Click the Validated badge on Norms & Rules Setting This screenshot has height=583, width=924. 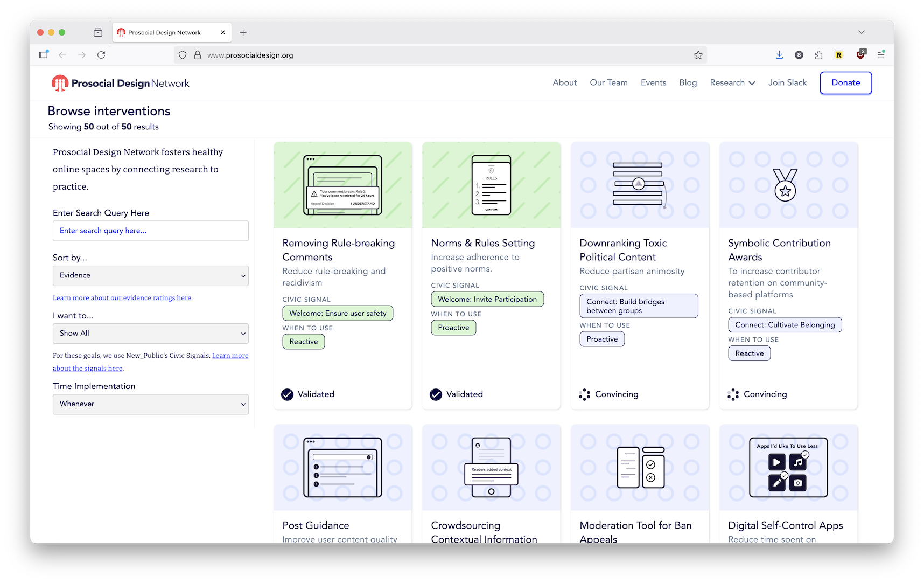[x=435, y=394]
